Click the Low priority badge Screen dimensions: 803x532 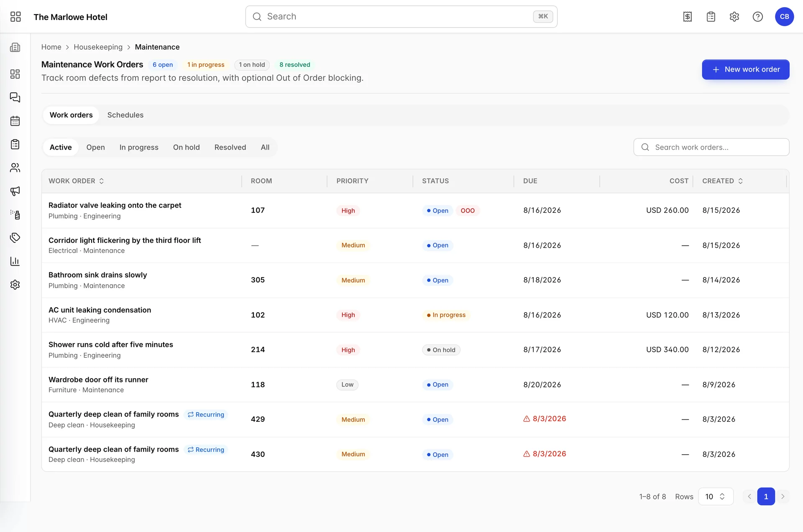[x=347, y=385]
